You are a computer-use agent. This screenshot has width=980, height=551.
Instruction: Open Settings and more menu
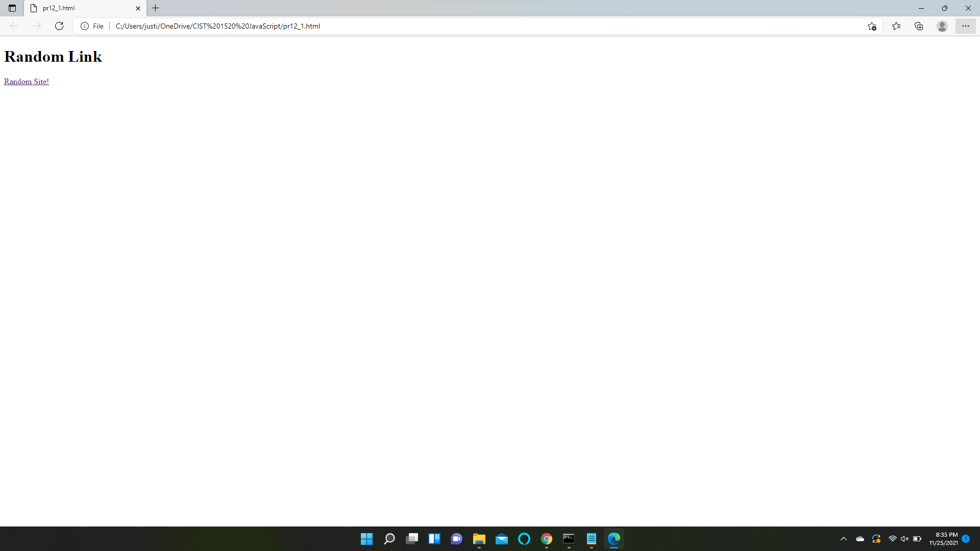[965, 26]
